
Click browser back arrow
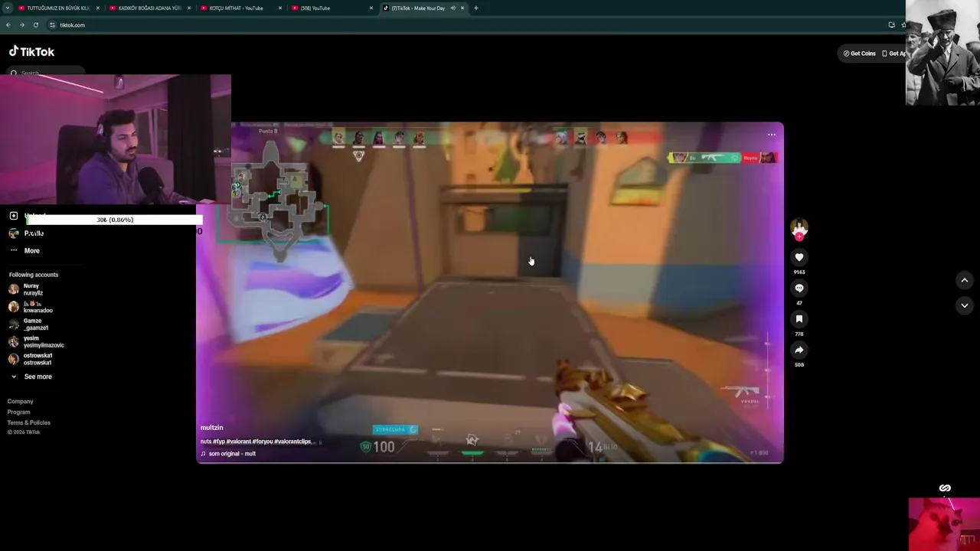pos(8,25)
